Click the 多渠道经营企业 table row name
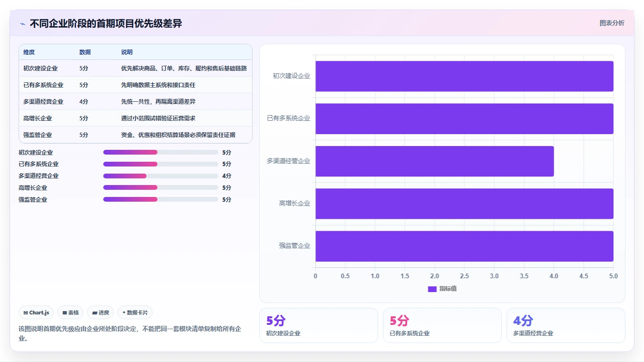This screenshot has height=362, width=644. 43,102
